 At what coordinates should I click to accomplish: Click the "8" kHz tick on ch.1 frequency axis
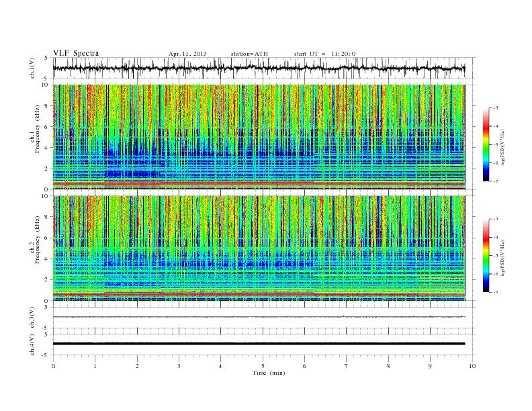(46, 106)
